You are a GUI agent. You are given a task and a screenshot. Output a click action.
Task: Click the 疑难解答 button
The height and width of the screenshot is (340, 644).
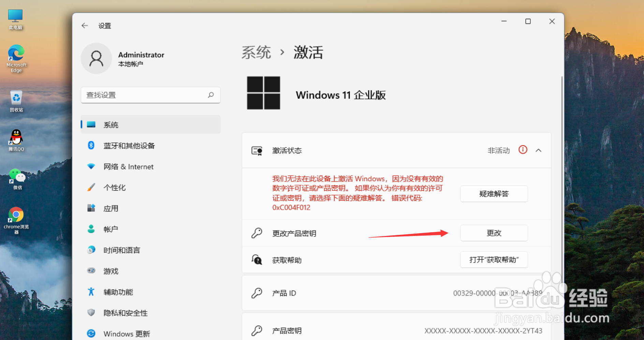[494, 194]
